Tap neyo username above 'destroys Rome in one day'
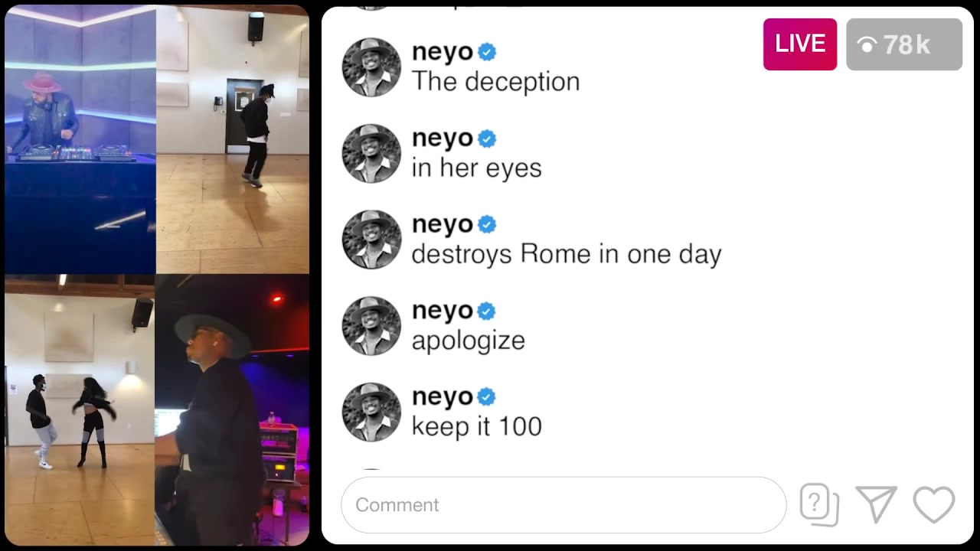The width and height of the screenshot is (980, 551). click(x=443, y=225)
